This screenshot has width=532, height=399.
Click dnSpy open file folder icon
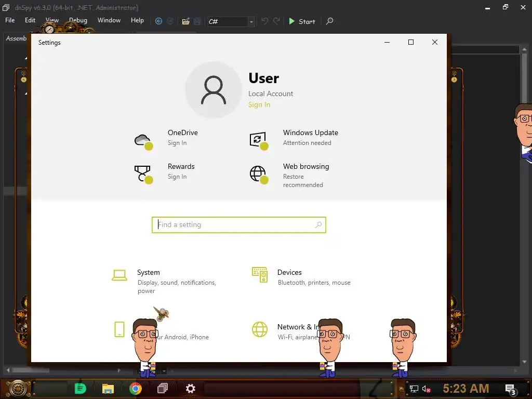[x=186, y=21]
